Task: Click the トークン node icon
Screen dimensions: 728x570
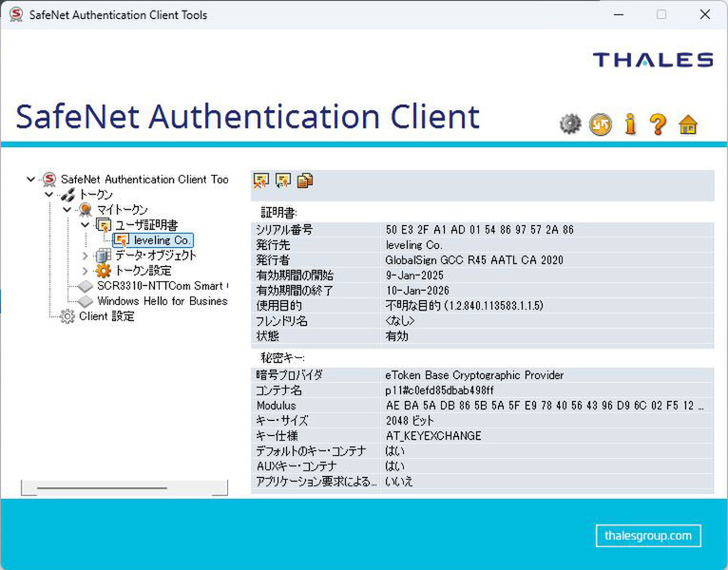Action: pyautogui.click(x=67, y=195)
